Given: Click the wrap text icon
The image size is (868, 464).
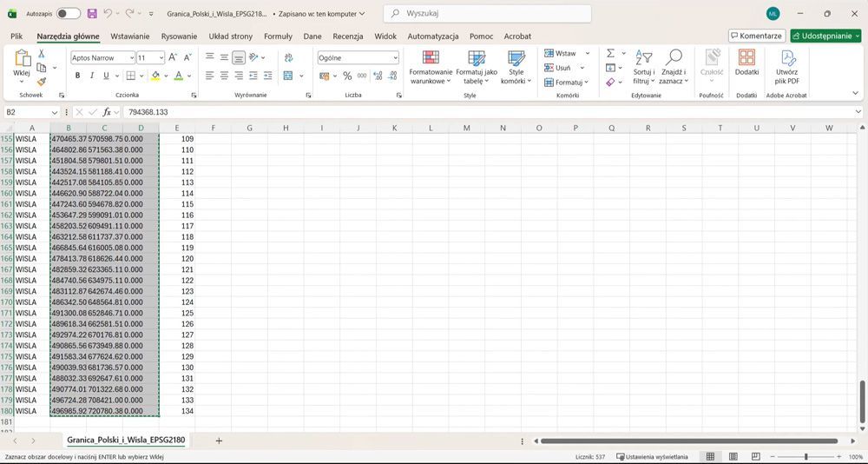Looking at the screenshot, I should pyautogui.click(x=288, y=57).
